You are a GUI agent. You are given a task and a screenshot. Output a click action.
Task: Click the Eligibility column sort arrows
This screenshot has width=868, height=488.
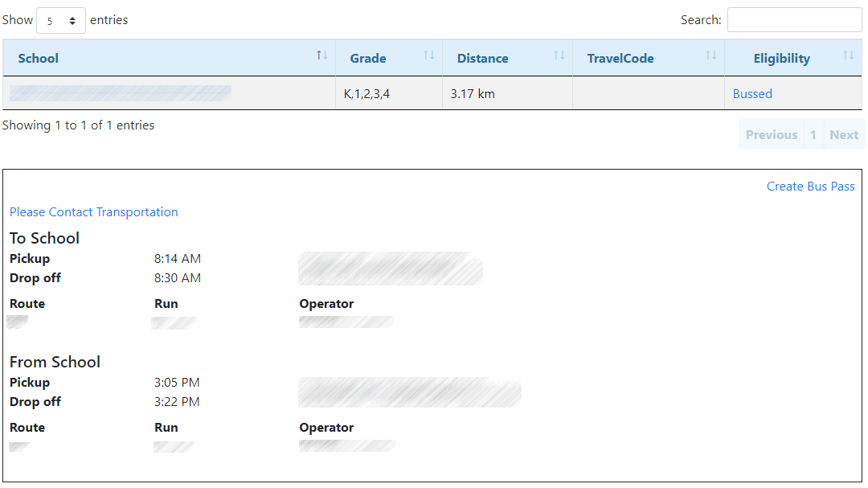click(848, 55)
